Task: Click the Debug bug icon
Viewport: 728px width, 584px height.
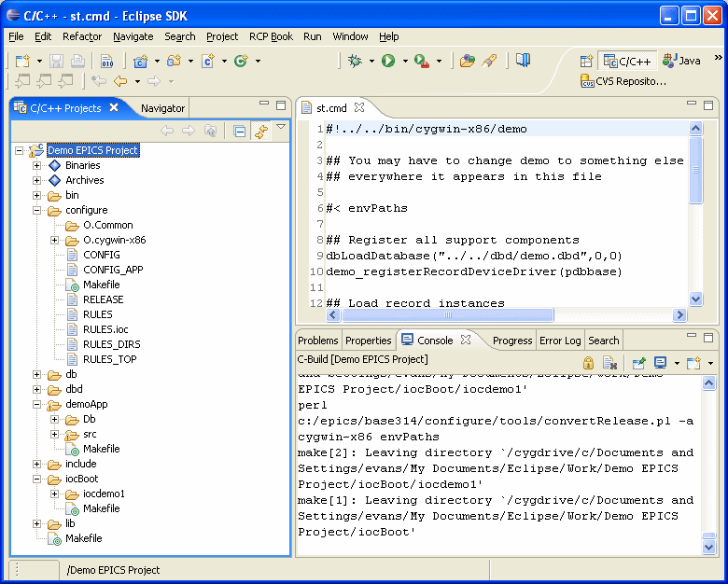Action: [x=356, y=61]
